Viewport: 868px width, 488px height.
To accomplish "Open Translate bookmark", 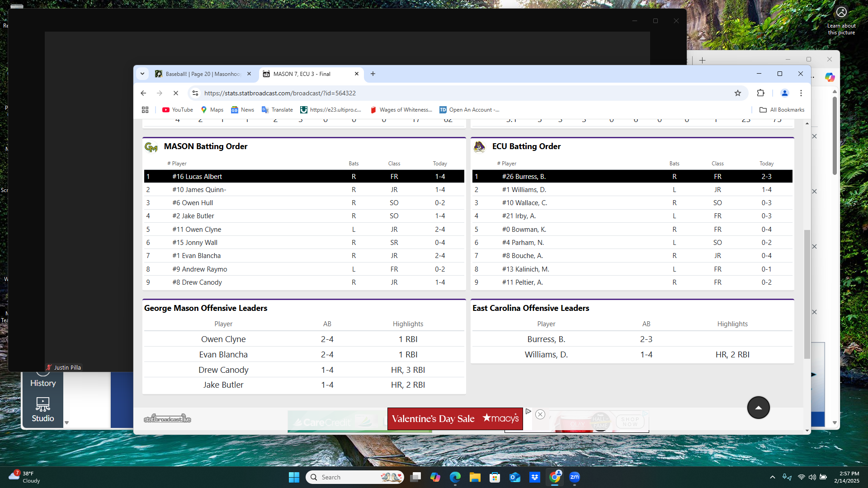I will pyautogui.click(x=277, y=110).
